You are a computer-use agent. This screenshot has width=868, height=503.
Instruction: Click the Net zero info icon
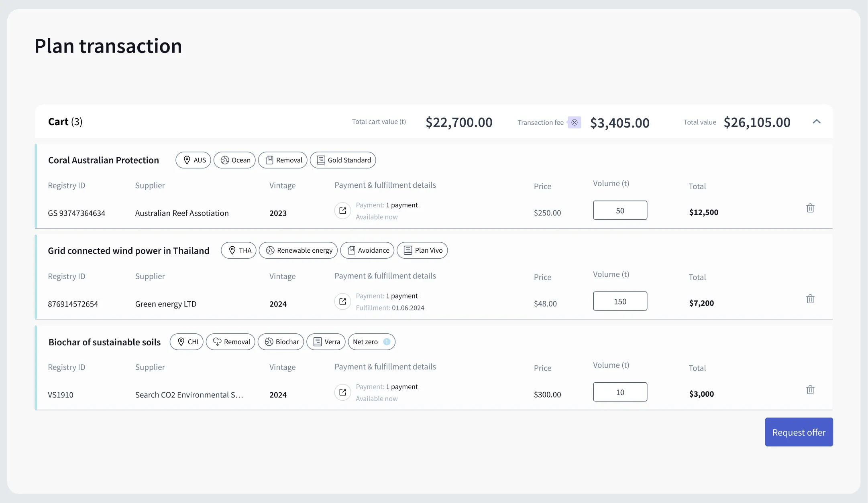(387, 342)
